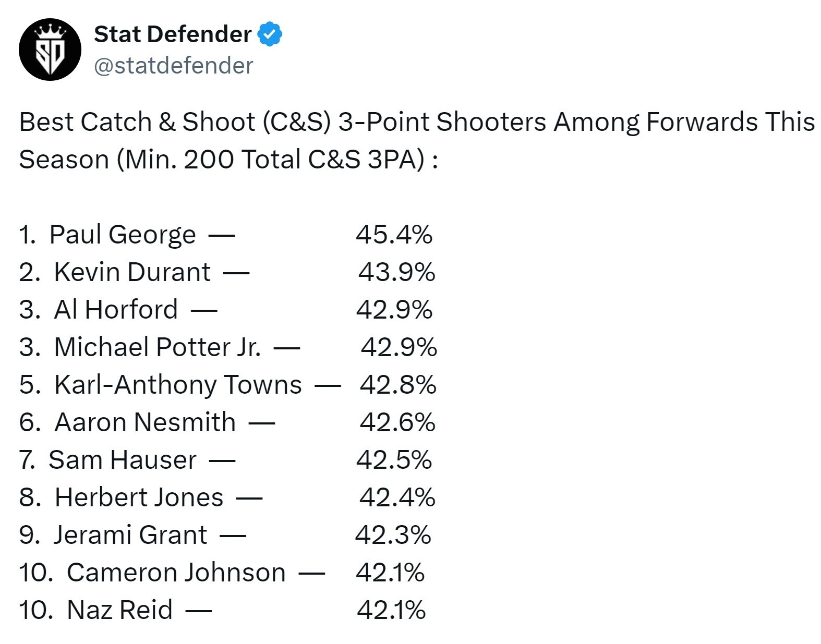Click the Herbert Jones name
The width and height of the screenshot is (821, 644).
coord(139,497)
